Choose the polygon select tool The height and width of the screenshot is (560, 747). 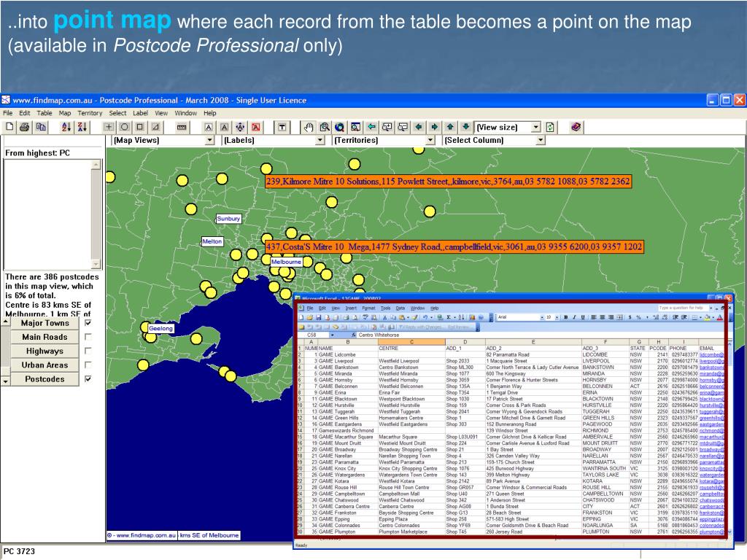click(155, 127)
